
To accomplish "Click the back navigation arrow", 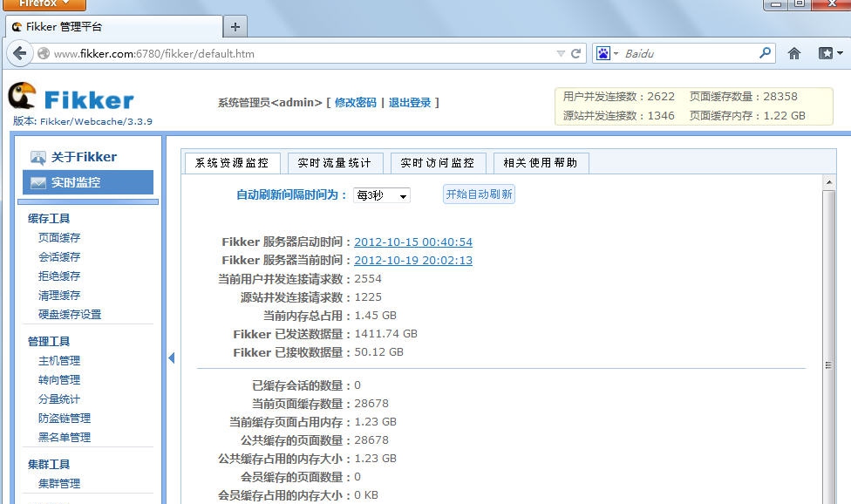I will (x=19, y=52).
